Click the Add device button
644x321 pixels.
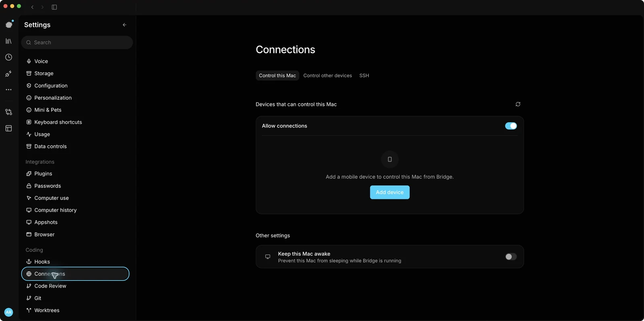pos(390,192)
